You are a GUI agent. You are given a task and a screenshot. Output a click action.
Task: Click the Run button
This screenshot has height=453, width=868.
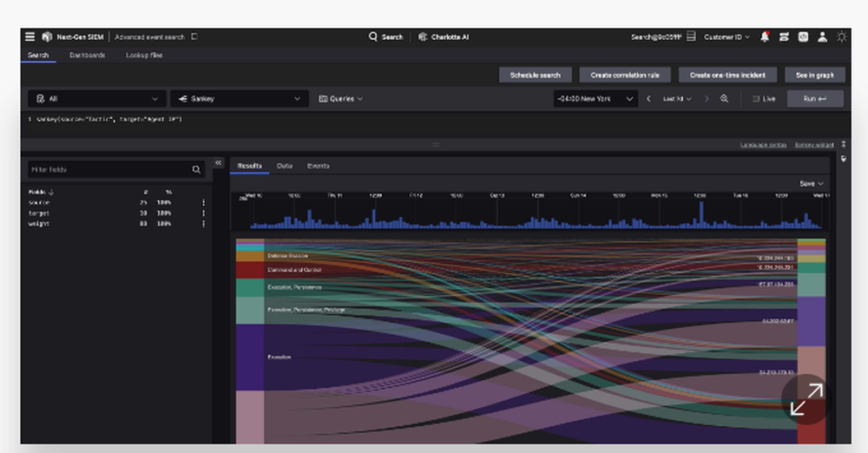[x=815, y=99]
